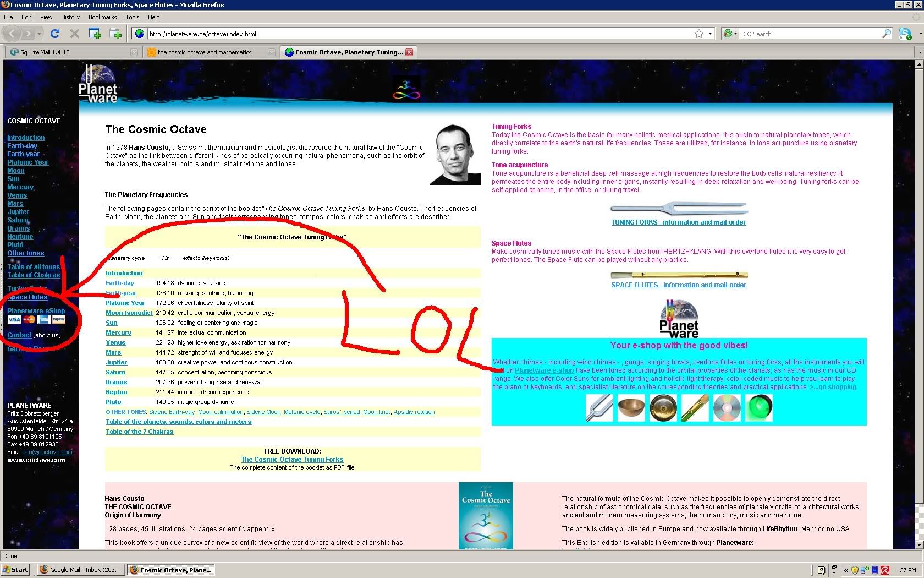This screenshot has height=578, width=924.
Task: Go forward with the Forward arrow button
Action: point(28,34)
